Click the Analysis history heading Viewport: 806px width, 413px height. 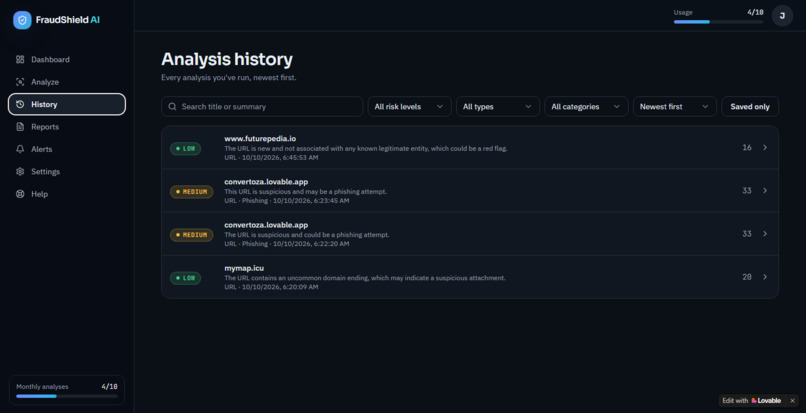227,59
